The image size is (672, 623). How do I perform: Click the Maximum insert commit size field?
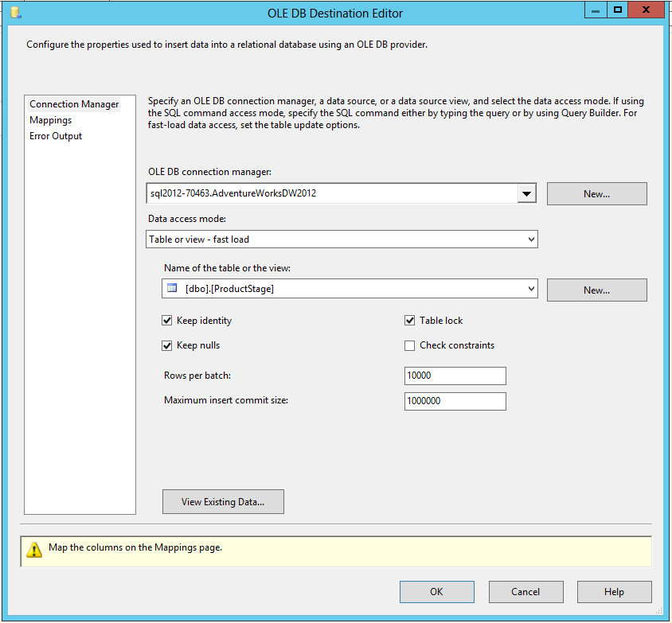coord(455,401)
